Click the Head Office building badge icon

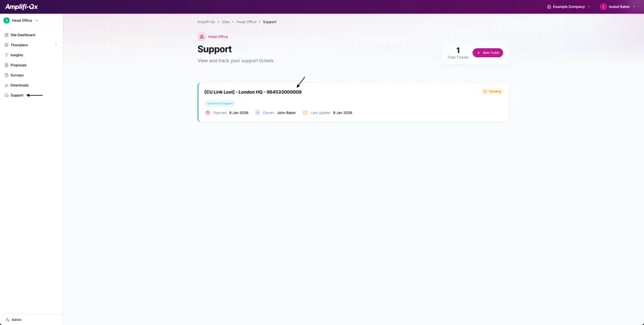(201, 36)
